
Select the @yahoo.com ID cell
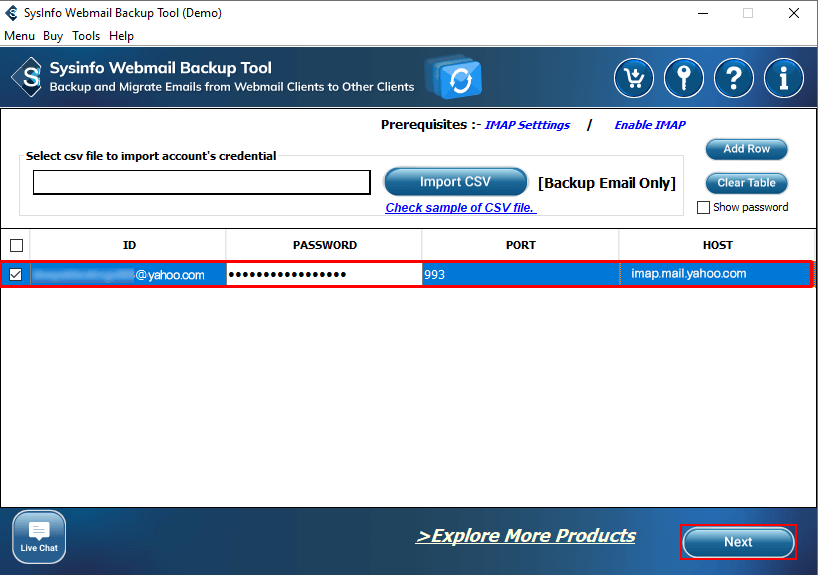[x=128, y=274]
